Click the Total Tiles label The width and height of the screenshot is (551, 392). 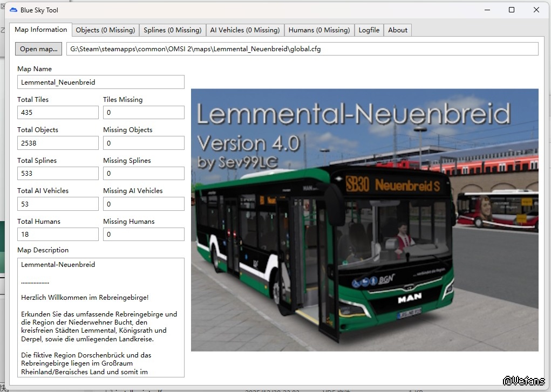coord(33,99)
